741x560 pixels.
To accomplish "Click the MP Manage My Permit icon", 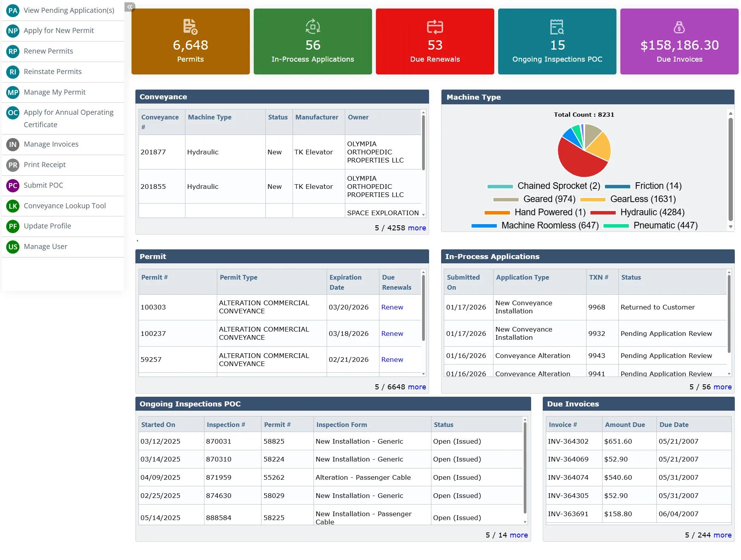I will [13, 92].
